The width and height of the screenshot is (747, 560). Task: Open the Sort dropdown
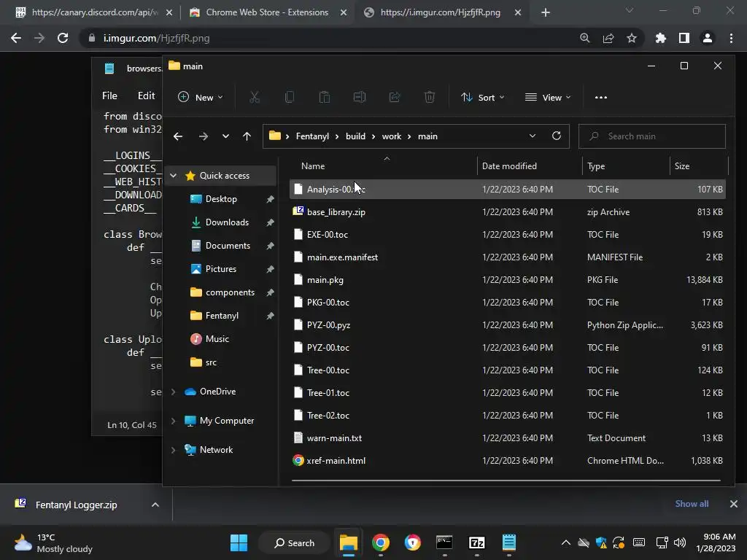[483, 97]
